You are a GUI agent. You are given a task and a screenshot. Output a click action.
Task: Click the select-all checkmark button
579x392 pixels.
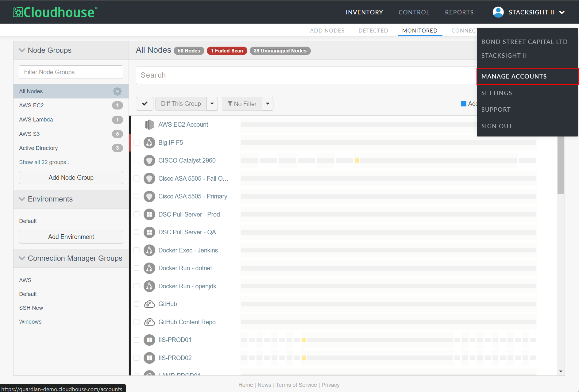click(x=145, y=104)
